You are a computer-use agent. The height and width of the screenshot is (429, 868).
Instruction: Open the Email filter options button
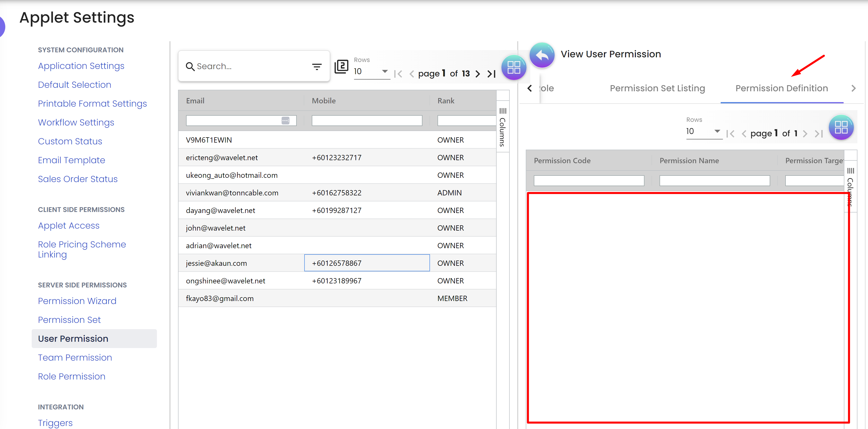click(285, 121)
